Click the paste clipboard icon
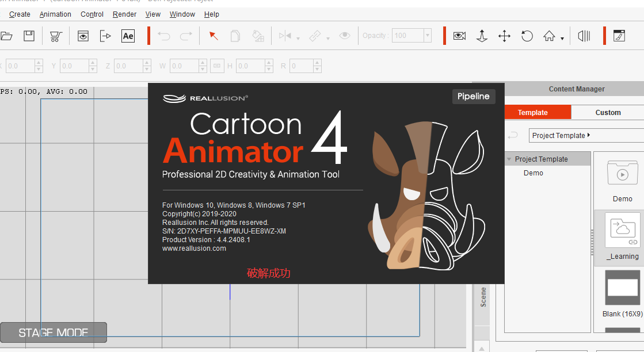Viewport: 644px width, 352px height. tap(258, 36)
